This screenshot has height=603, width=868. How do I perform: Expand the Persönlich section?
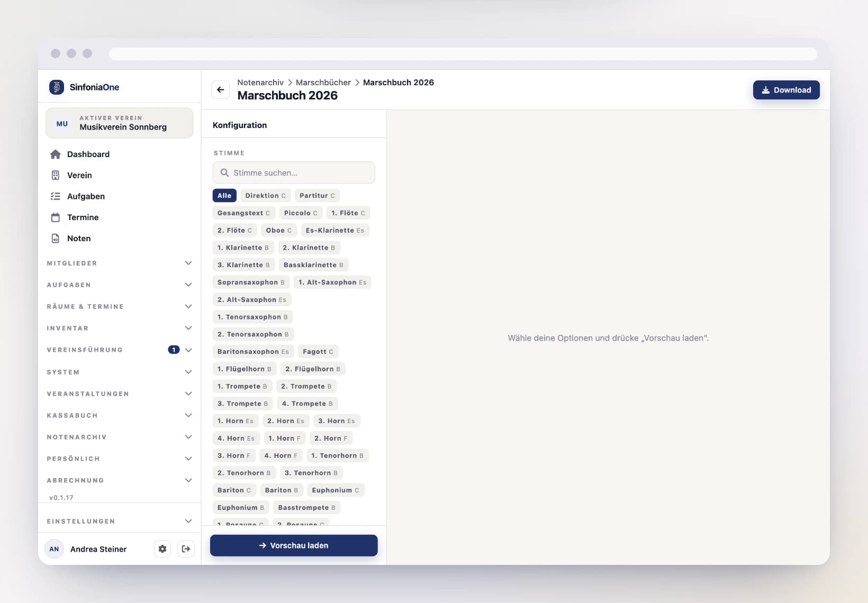click(x=120, y=459)
